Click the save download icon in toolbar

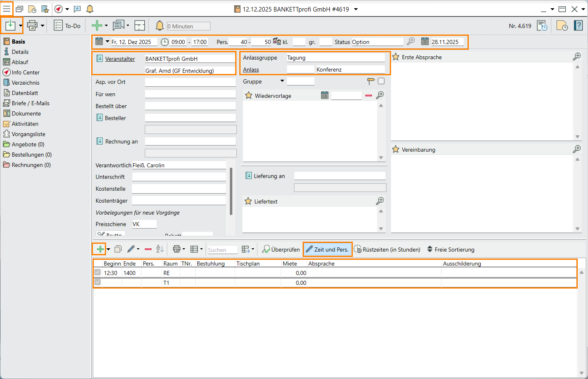pyautogui.click(x=10, y=25)
